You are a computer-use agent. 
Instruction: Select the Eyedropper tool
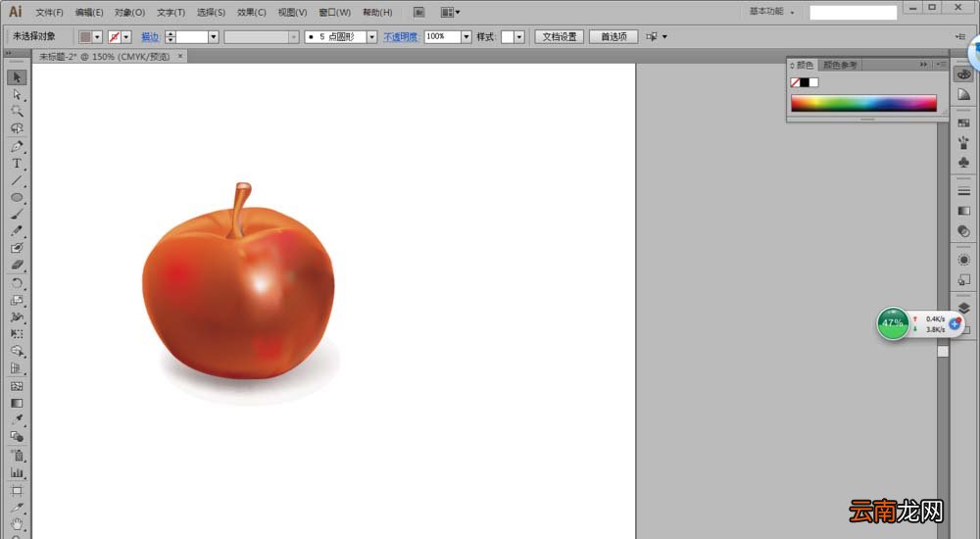tap(17, 419)
